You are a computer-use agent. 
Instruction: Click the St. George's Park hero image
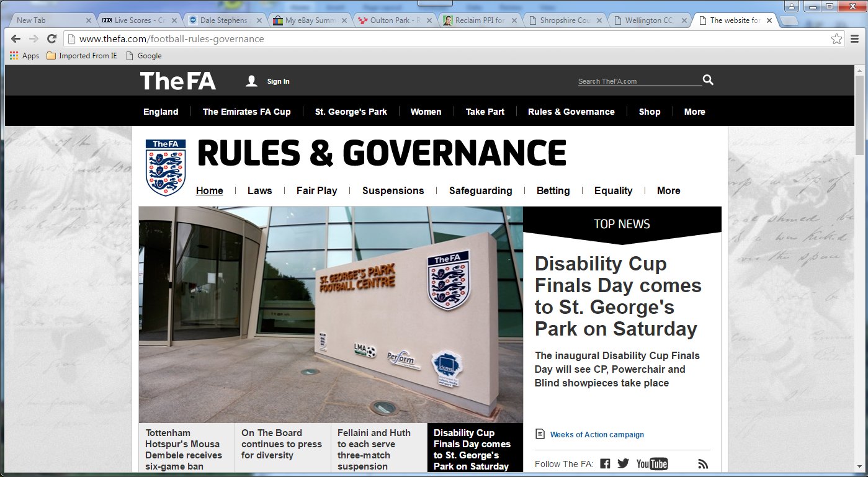[331, 314]
